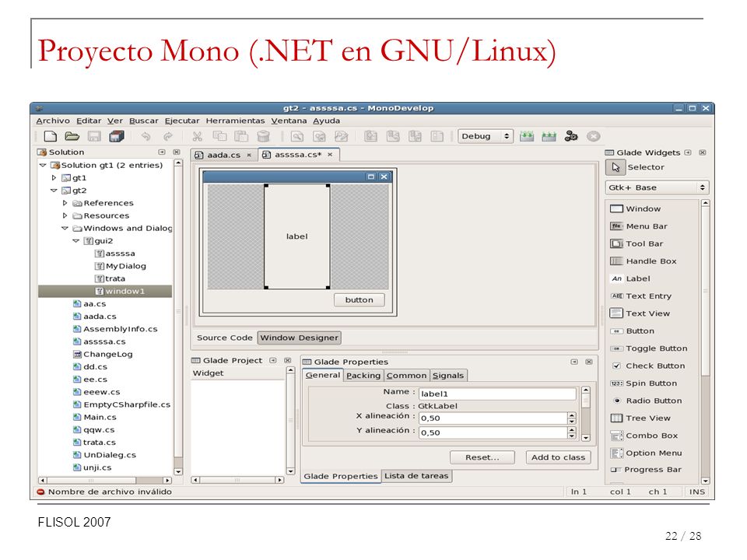The image size is (747, 560).
Task: Click the Y alineación value field
Action: (493, 432)
